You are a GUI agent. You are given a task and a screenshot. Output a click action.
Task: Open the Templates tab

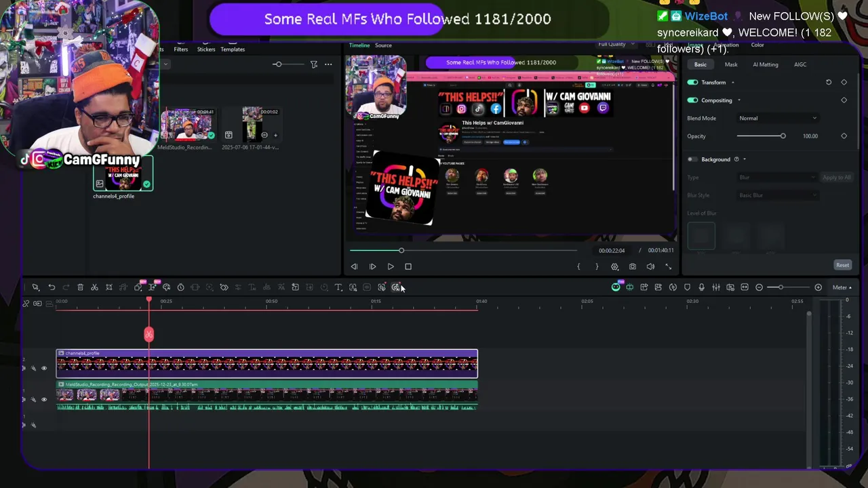tap(233, 49)
